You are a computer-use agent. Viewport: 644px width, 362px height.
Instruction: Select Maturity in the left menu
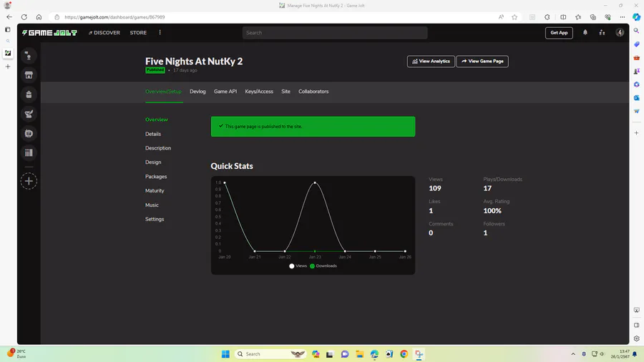pyautogui.click(x=155, y=190)
